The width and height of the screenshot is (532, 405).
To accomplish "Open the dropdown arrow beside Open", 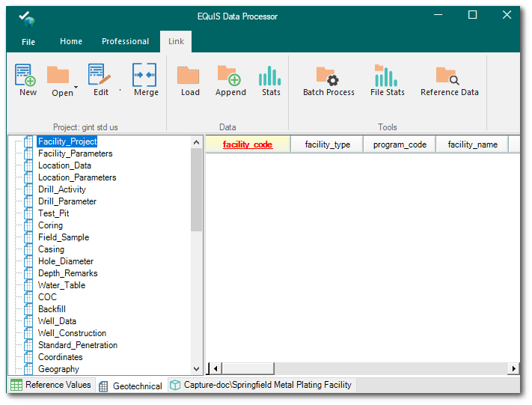I will [x=76, y=88].
